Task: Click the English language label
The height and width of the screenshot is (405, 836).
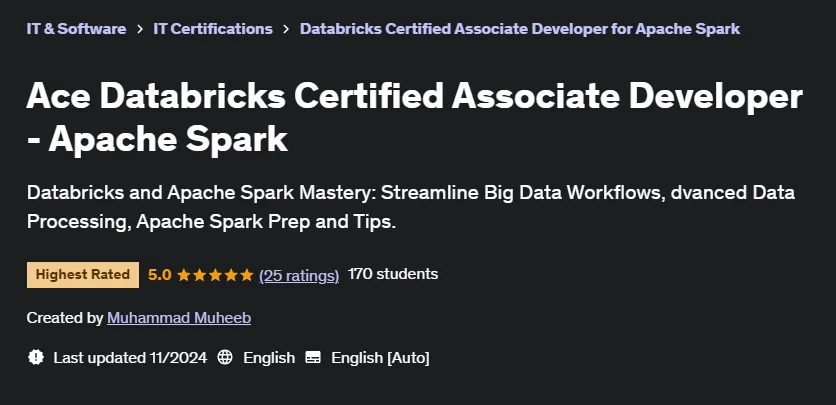Action: 269,358
